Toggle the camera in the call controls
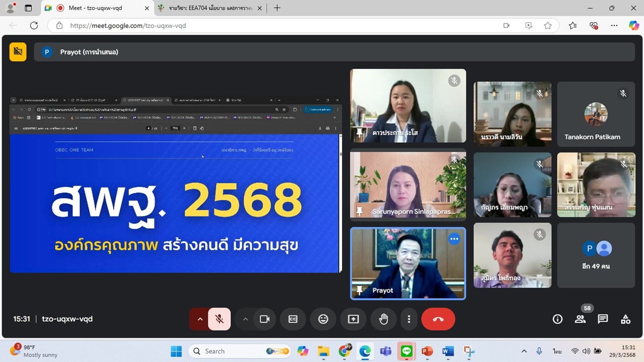 [x=265, y=319]
